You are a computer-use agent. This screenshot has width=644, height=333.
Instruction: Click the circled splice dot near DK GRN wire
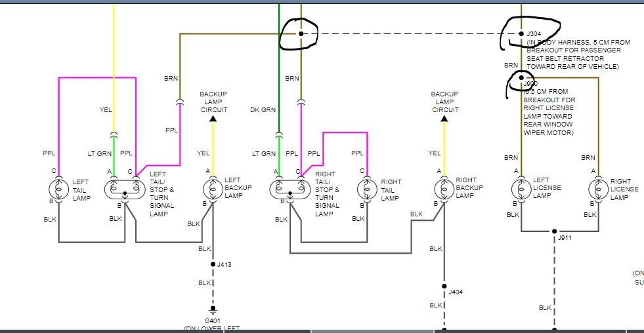(301, 33)
